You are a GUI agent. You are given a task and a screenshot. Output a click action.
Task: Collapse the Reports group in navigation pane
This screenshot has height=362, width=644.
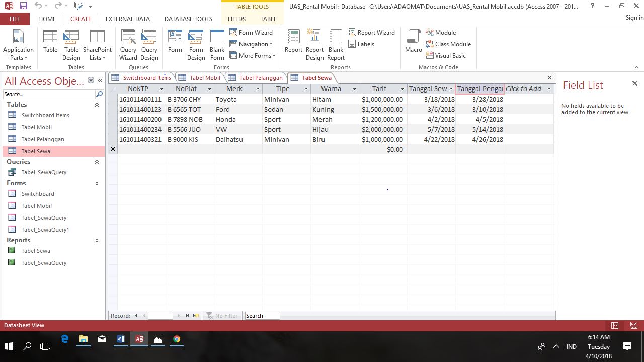coord(97,240)
